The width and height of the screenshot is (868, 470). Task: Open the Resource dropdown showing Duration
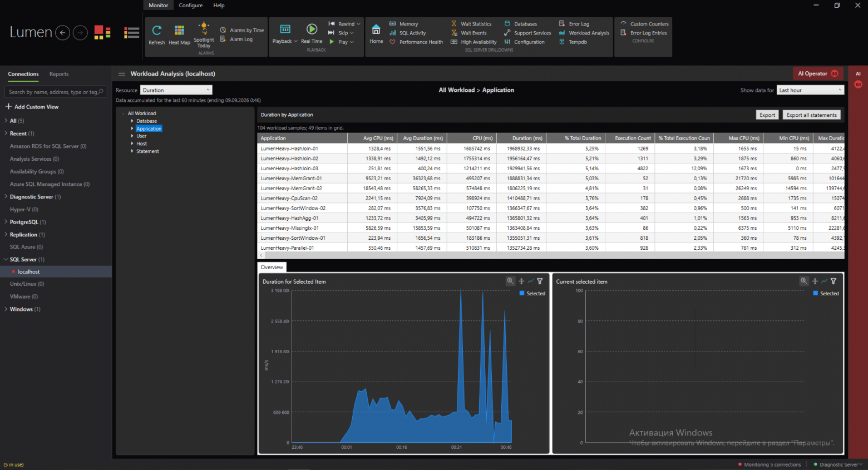pos(176,90)
